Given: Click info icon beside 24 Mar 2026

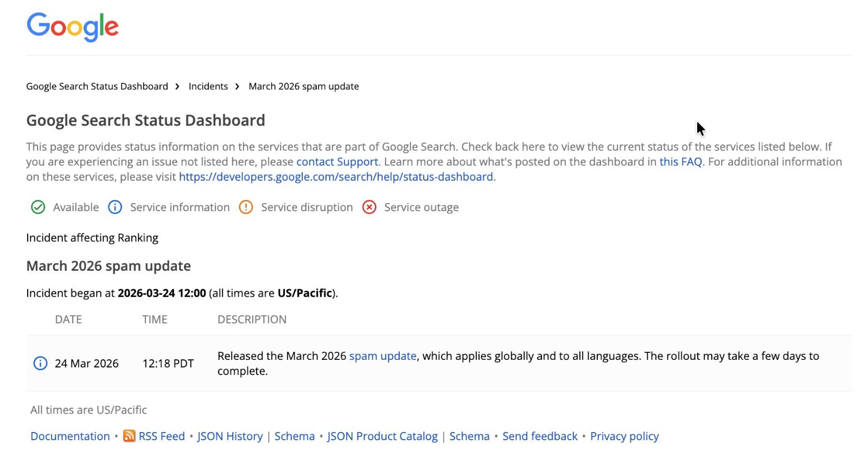Looking at the screenshot, I should coord(40,363).
